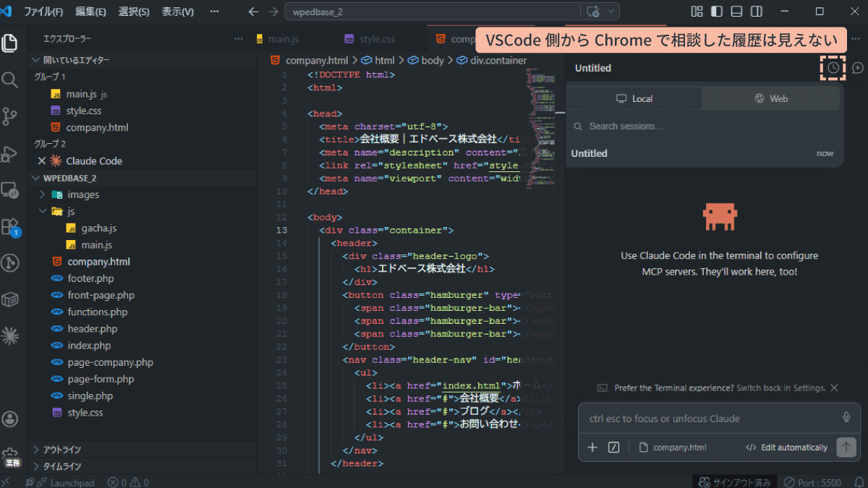Screen dimensions: 868x488
Task: Toggle the Edit automatically mode
Action: [786, 448]
